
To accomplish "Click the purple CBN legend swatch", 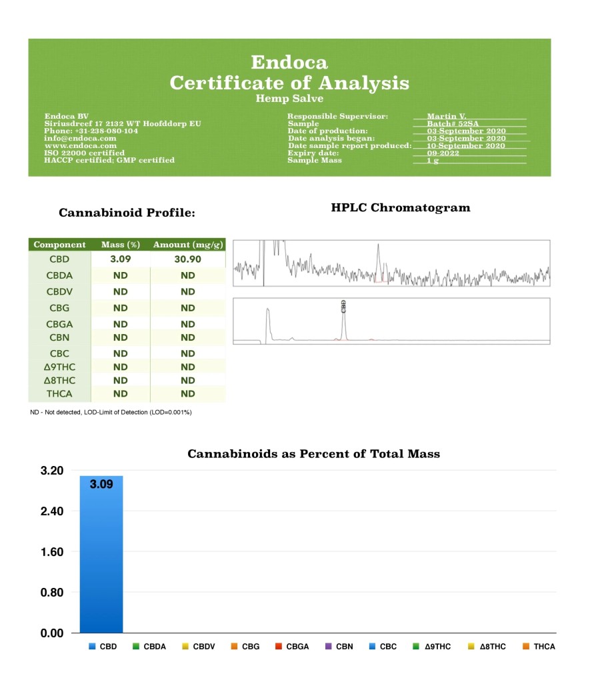I will (328, 647).
